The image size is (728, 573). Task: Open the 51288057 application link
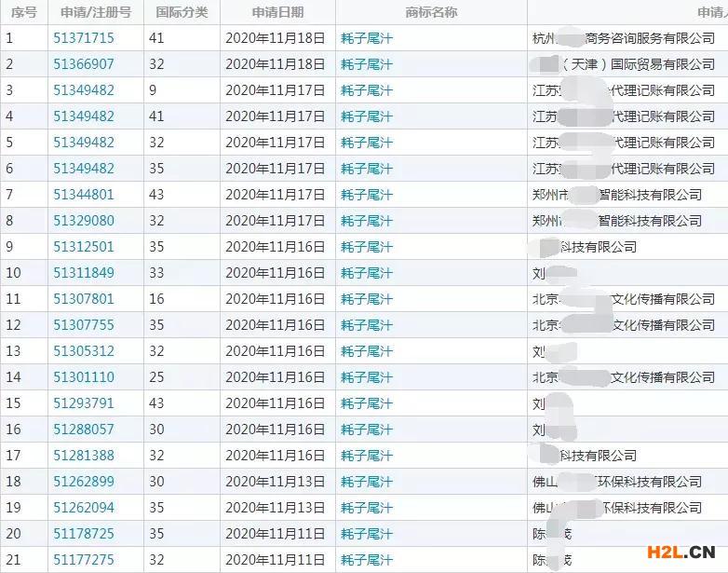(84, 430)
